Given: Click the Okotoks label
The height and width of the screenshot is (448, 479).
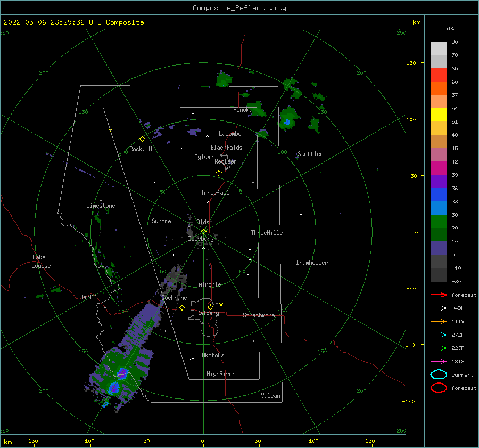Looking at the screenshot, I should coord(213,355).
